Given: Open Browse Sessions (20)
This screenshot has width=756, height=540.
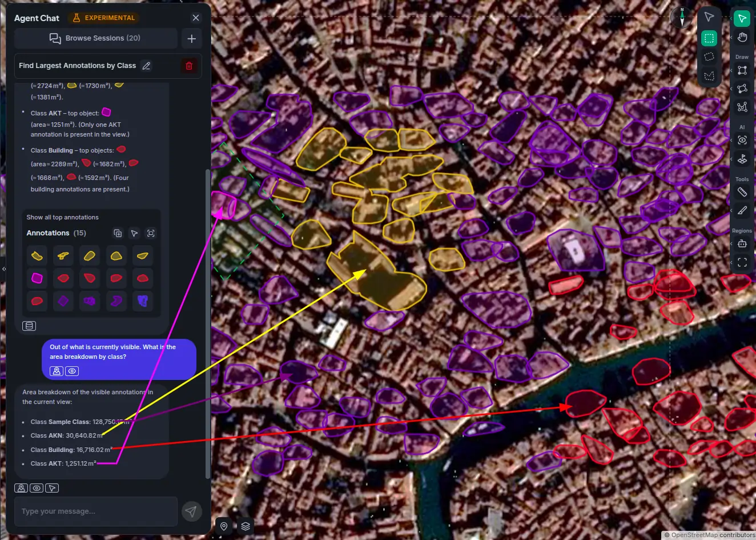Looking at the screenshot, I should (95, 38).
